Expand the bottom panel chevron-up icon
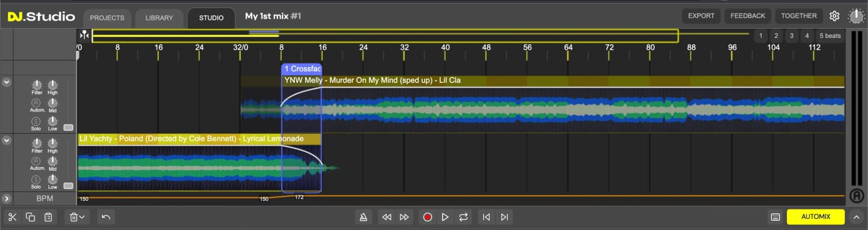Screen dimensions: 868x230 pos(856,217)
